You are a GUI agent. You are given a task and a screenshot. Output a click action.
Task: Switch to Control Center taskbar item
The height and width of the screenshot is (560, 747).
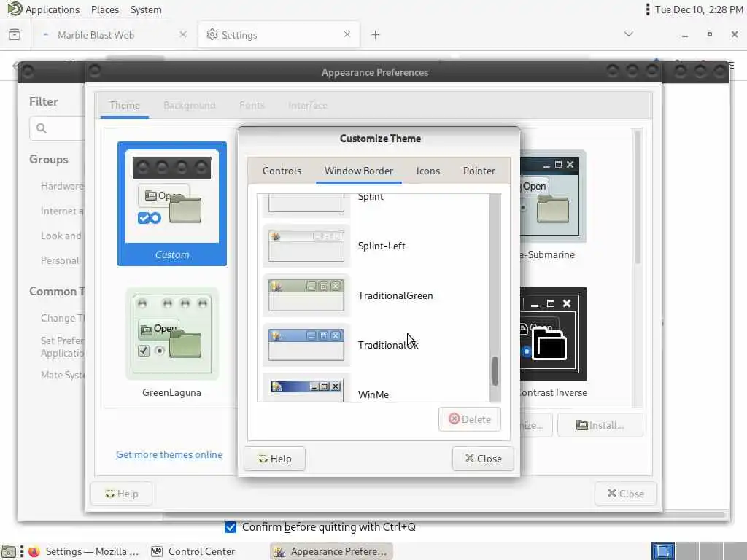[193, 551]
